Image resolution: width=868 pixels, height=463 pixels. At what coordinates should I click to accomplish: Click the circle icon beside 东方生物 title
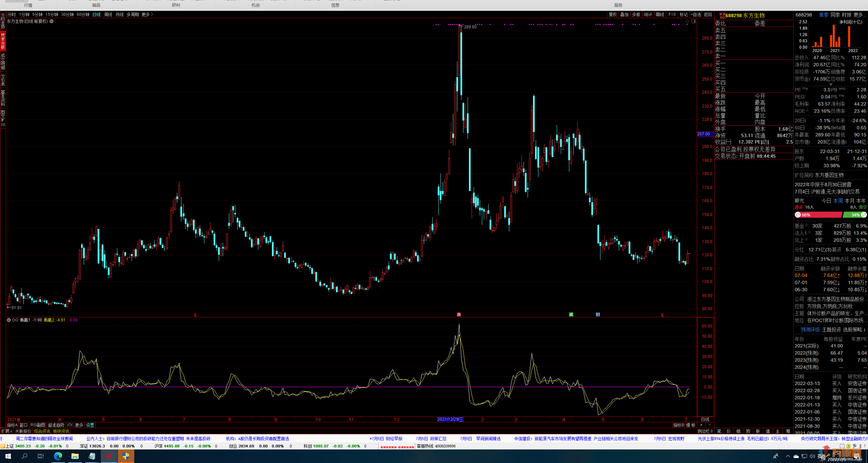click(x=52, y=21)
